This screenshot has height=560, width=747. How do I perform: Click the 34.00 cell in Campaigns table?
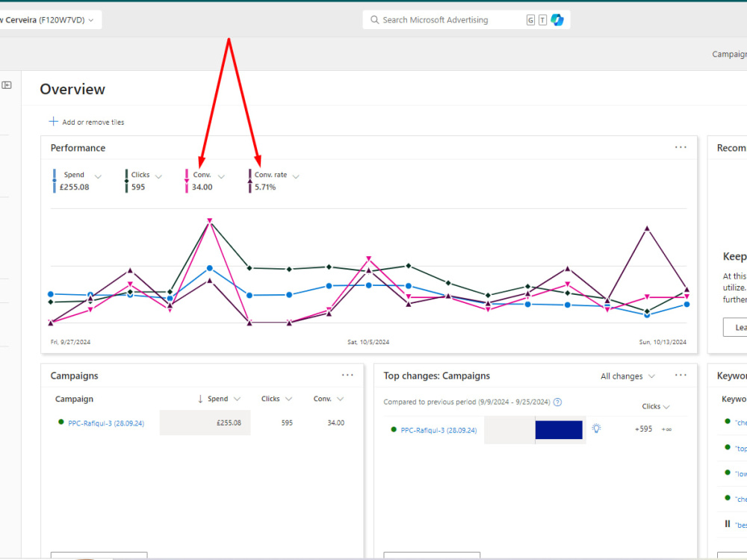tap(336, 423)
